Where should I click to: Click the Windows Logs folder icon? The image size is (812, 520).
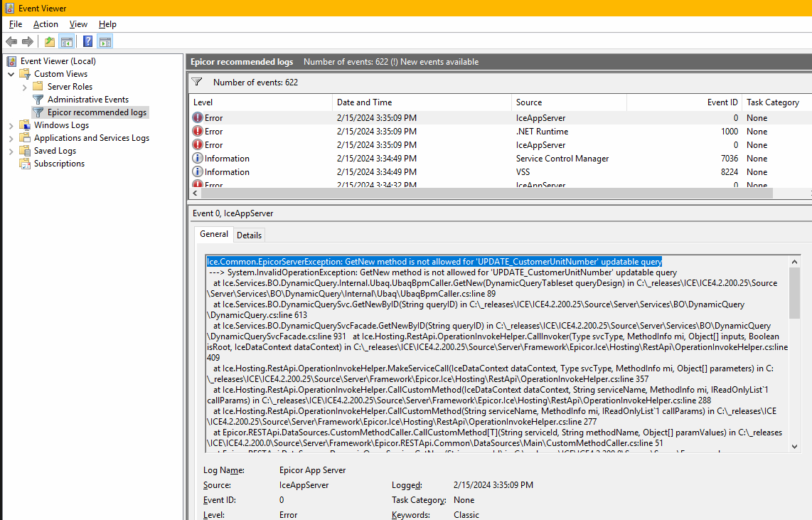[x=25, y=124]
